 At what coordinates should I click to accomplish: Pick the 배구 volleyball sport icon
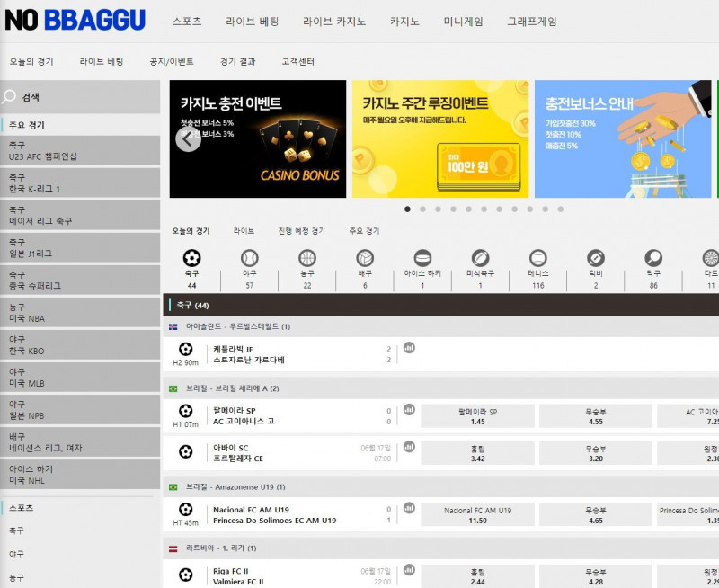pos(365,259)
